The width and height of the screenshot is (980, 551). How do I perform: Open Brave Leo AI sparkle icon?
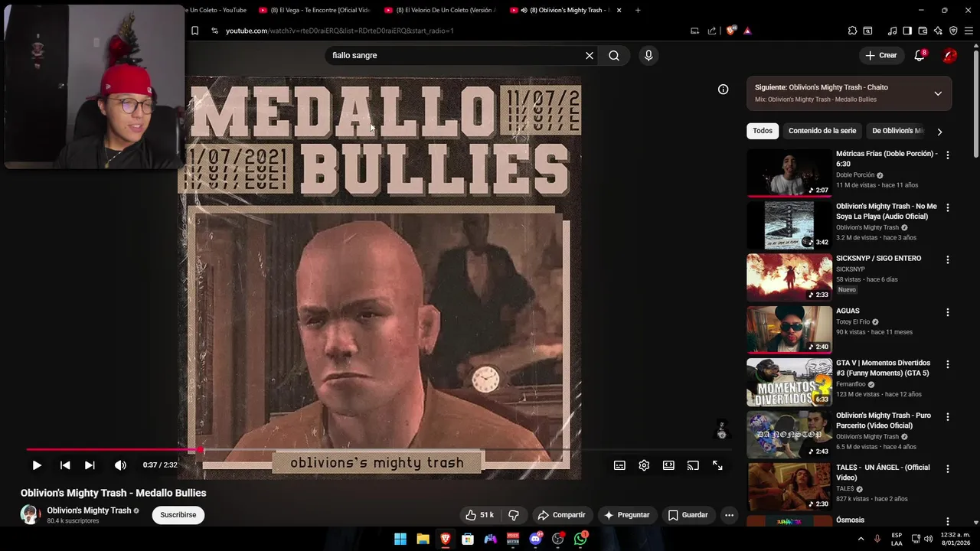click(938, 31)
